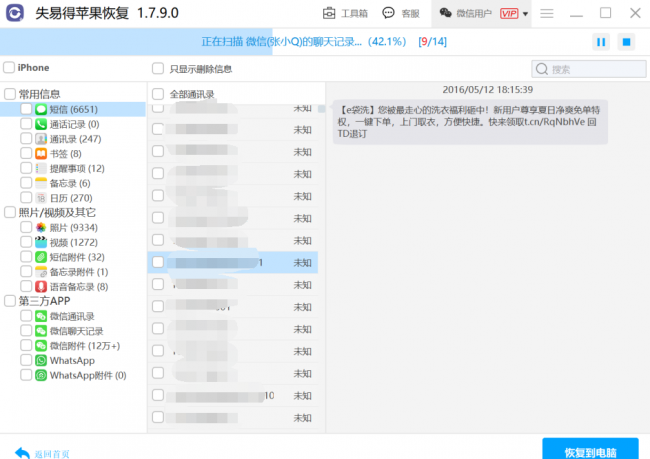Select the 视频 (1272) video icon
Image resolution: width=650 pixels, height=459 pixels.
coord(41,242)
